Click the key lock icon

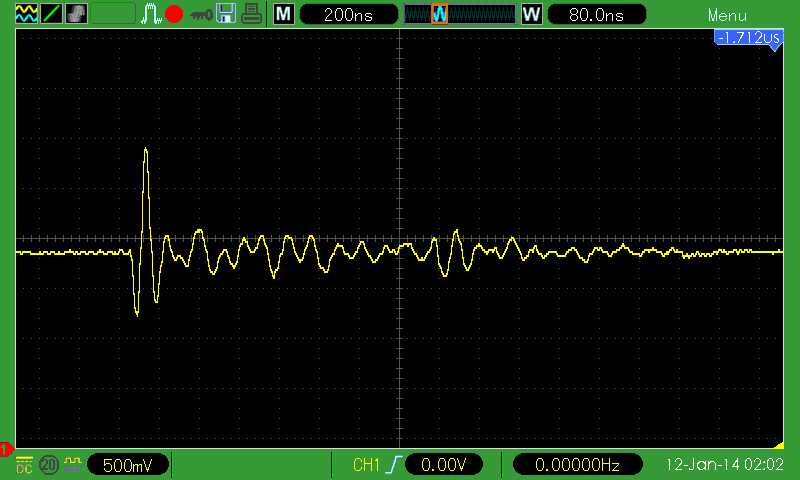click(201, 15)
